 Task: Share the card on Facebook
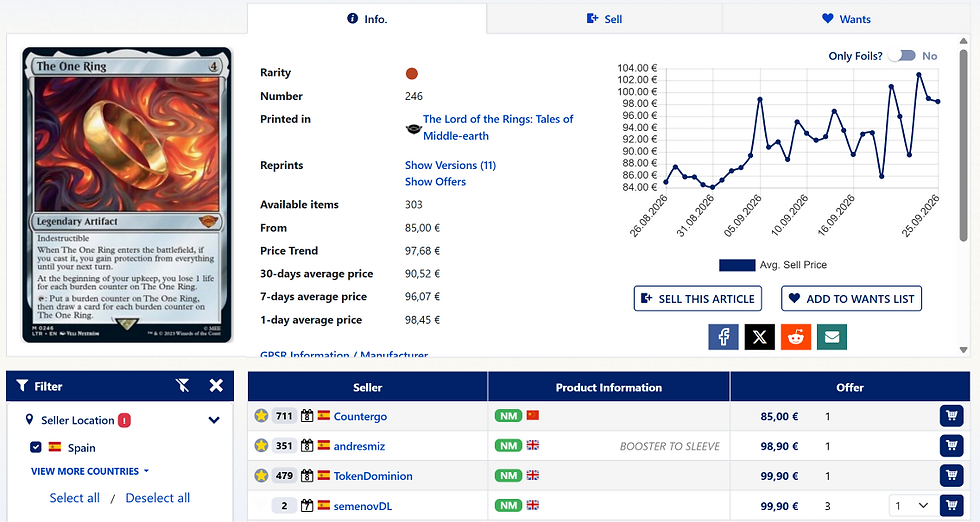point(723,337)
